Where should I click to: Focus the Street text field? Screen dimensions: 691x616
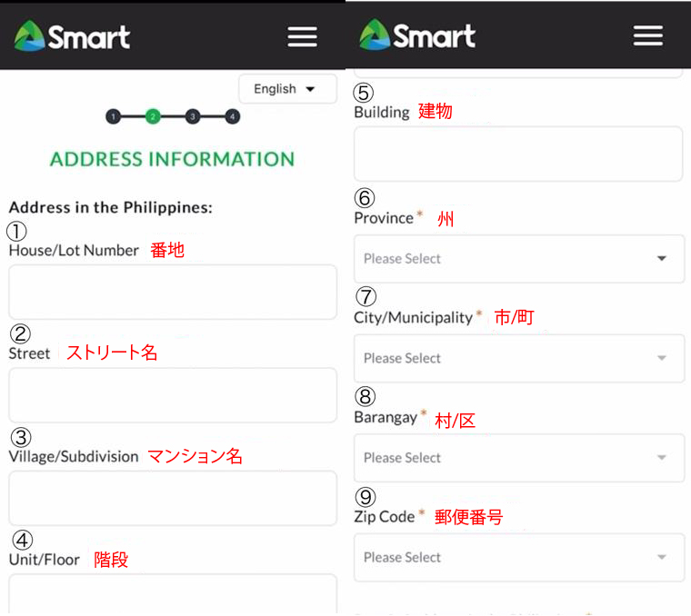pos(173,395)
